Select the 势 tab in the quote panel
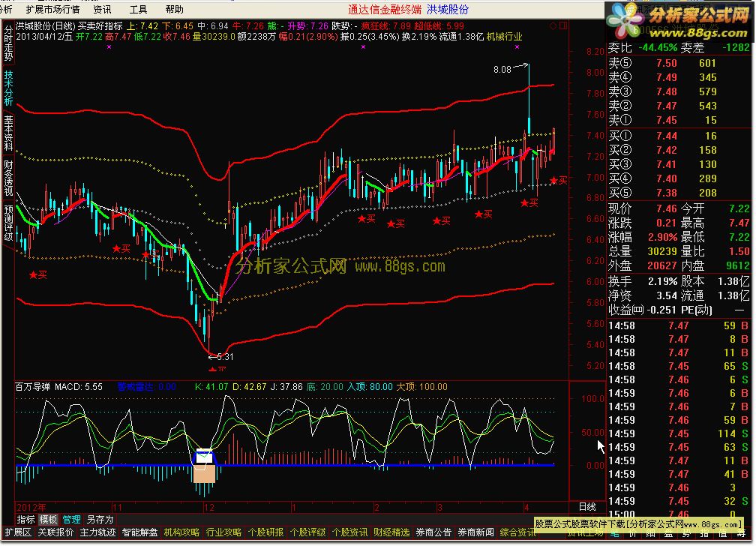756x546 pixels. (x=686, y=534)
